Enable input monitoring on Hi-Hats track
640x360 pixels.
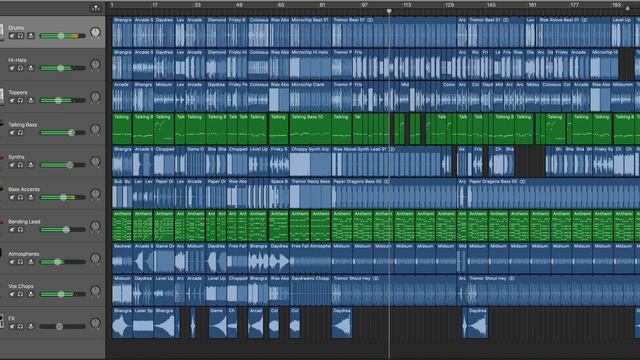(x=31, y=68)
